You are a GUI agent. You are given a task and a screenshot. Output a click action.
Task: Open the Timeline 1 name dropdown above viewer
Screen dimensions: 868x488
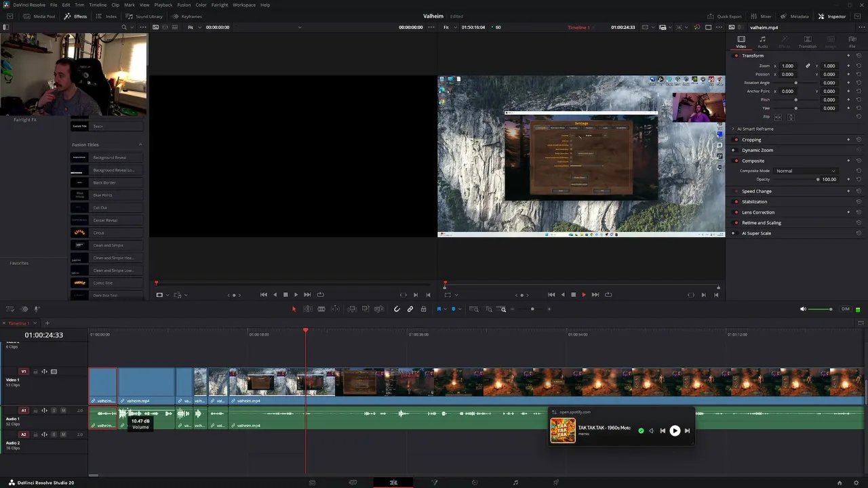pos(582,27)
